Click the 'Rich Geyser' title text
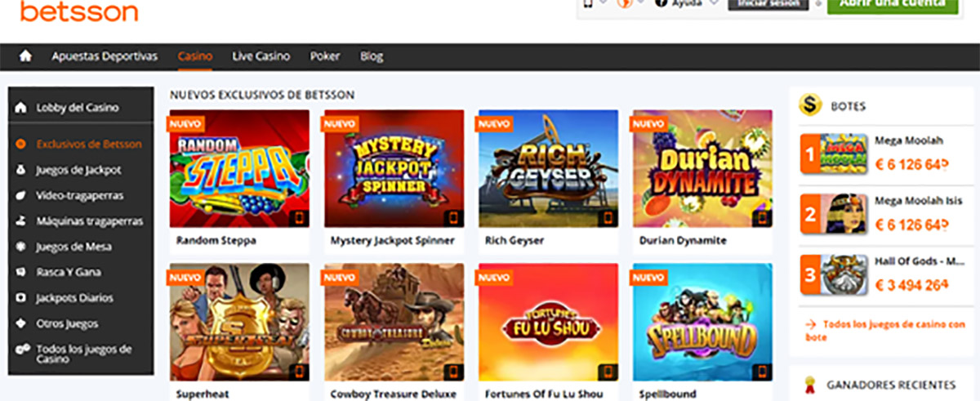This screenshot has height=401, width=980. pos(514,241)
